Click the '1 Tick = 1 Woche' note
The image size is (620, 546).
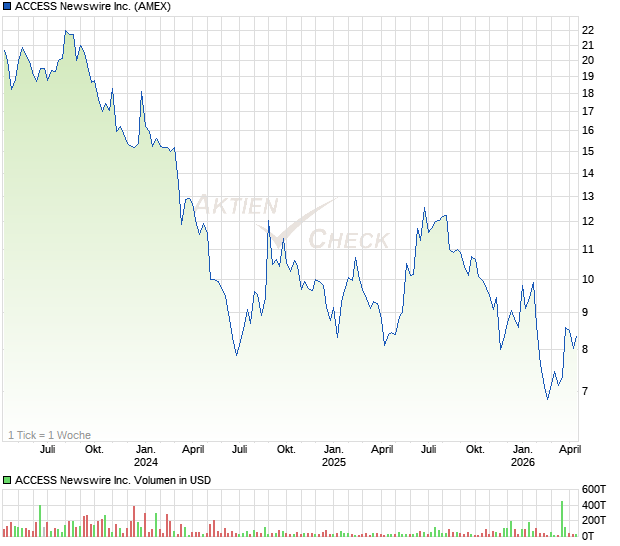49,435
